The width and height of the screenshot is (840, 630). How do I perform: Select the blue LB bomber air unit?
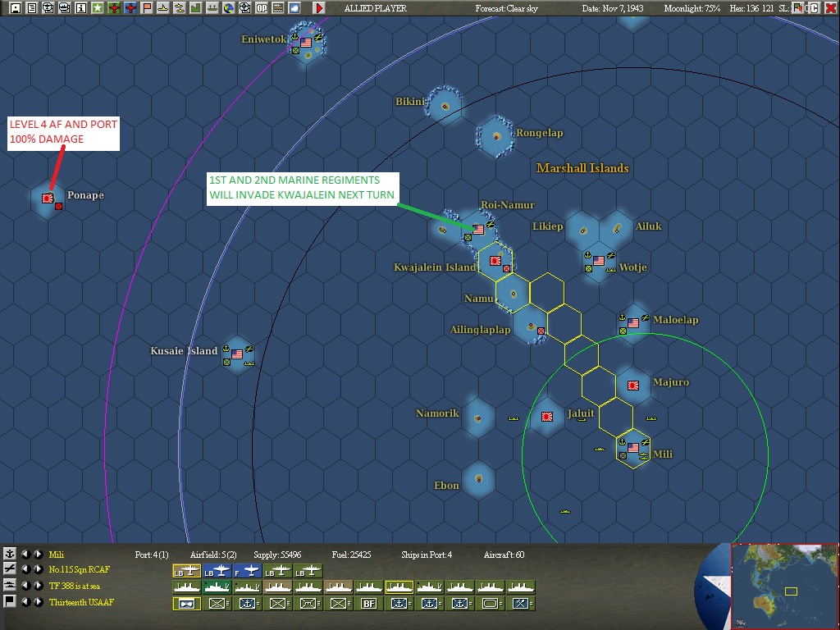click(217, 571)
